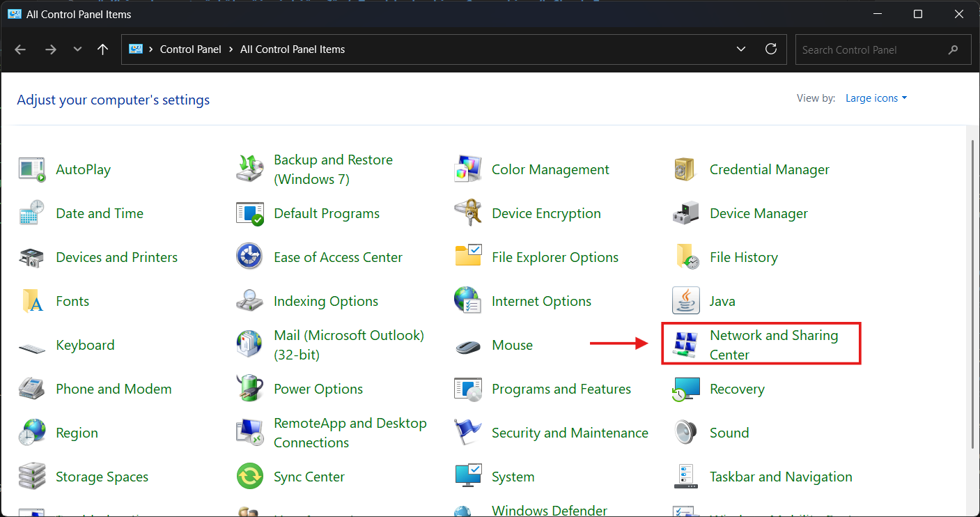Open the File Explorer Options link
Screen dimensions: 980x517
coord(555,257)
